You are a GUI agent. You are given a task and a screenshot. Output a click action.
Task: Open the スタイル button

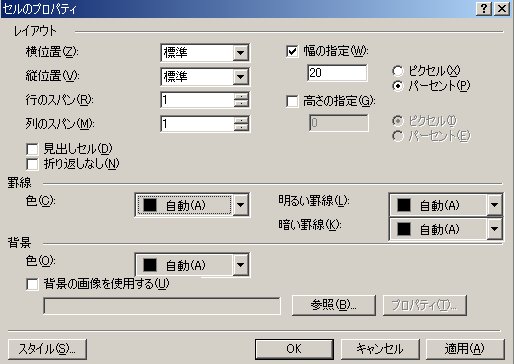click(47, 349)
